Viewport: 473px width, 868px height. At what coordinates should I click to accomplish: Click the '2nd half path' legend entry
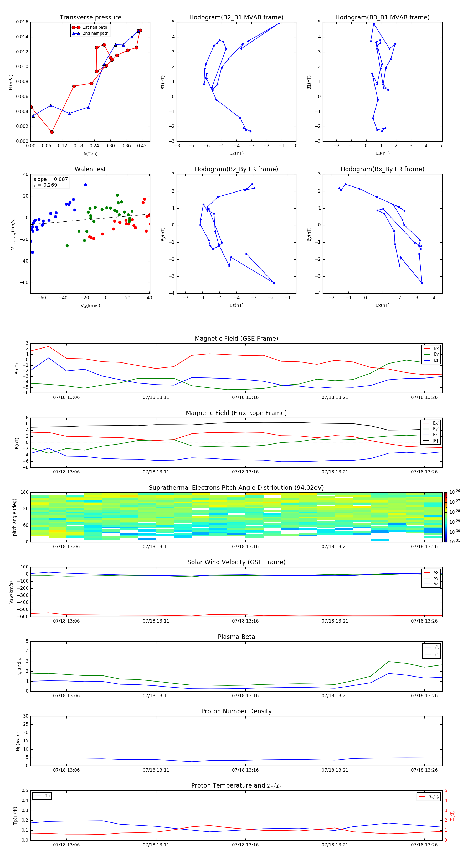[x=90, y=33]
